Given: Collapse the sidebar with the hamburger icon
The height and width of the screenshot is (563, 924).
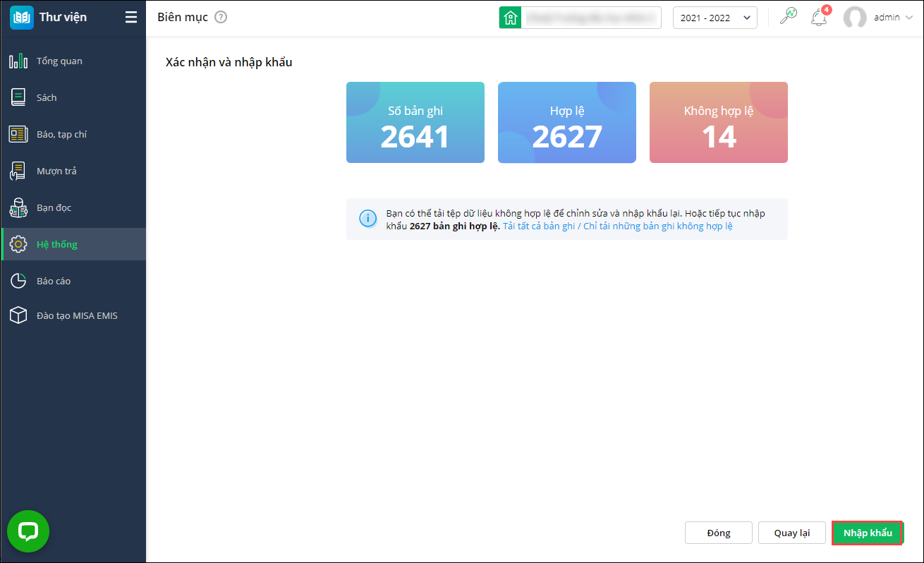Looking at the screenshot, I should click(131, 18).
